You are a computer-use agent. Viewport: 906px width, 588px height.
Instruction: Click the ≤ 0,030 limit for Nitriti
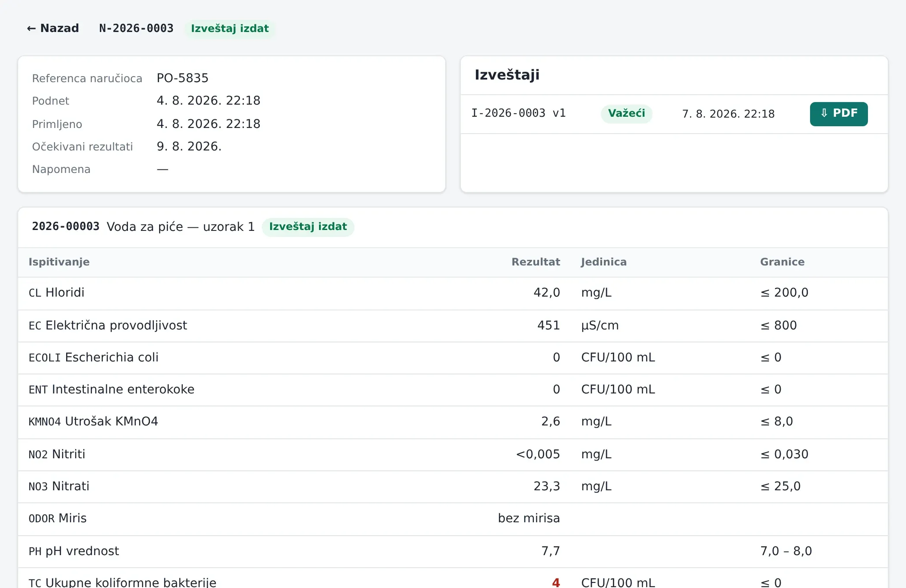point(784,454)
